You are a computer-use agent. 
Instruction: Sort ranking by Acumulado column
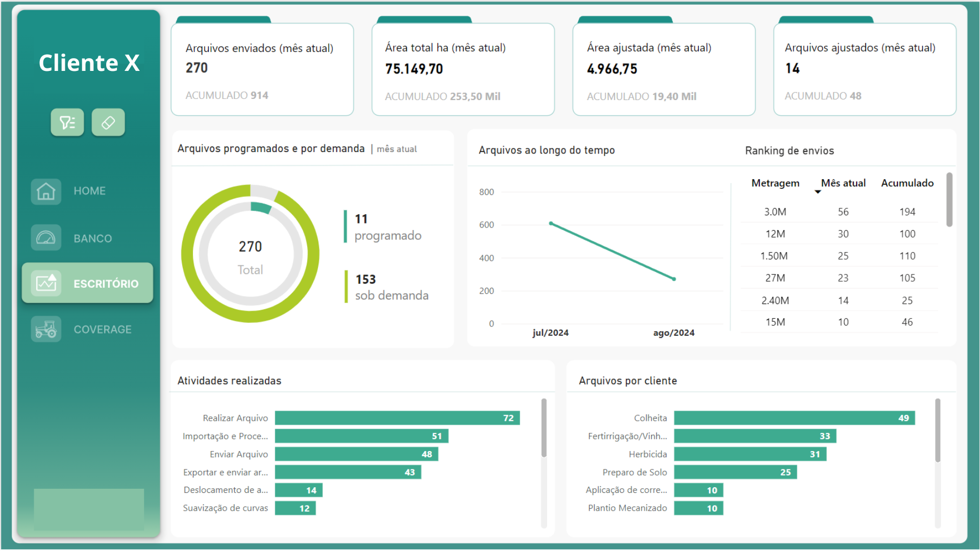907,183
